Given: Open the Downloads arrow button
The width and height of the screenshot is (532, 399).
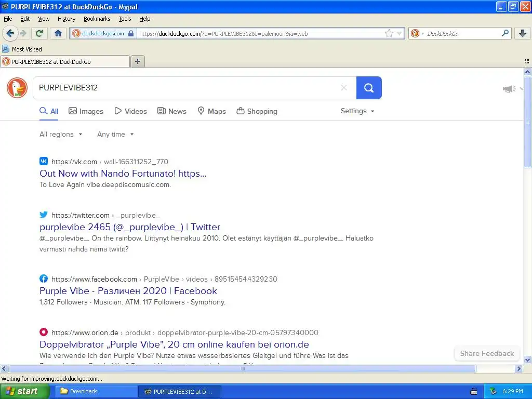Looking at the screenshot, I should coord(523,33).
